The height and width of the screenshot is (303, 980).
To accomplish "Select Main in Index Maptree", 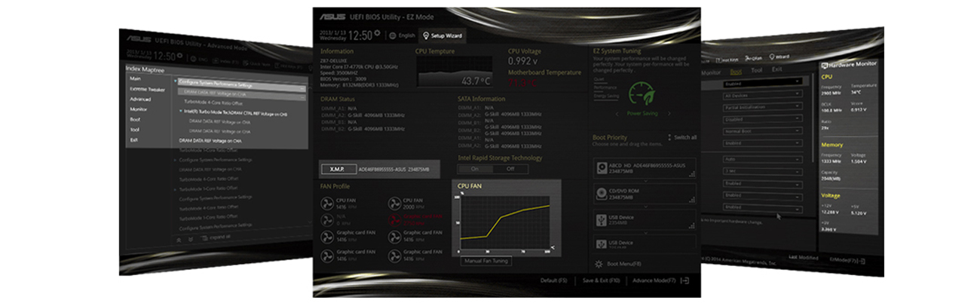I will 136,78.
